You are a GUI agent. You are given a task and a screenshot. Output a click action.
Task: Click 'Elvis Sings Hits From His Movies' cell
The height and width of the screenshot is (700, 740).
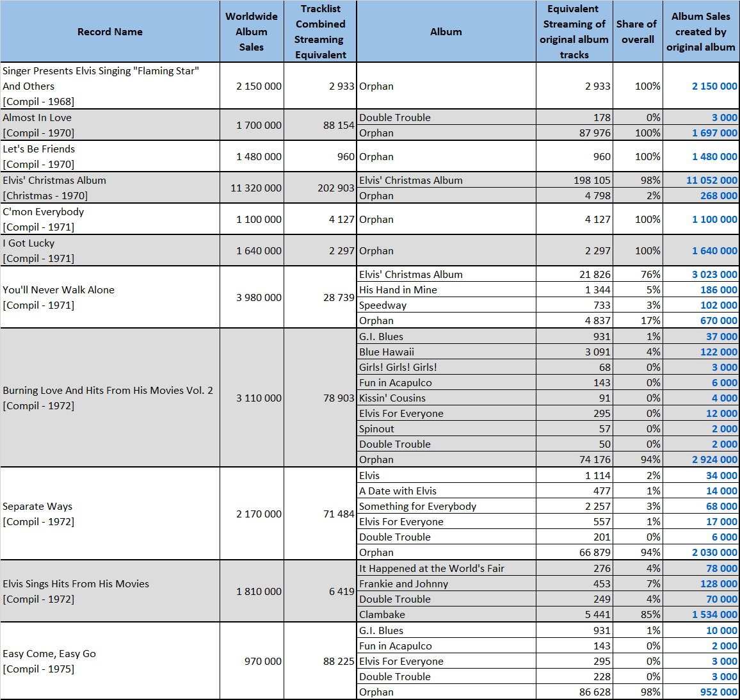(110, 591)
